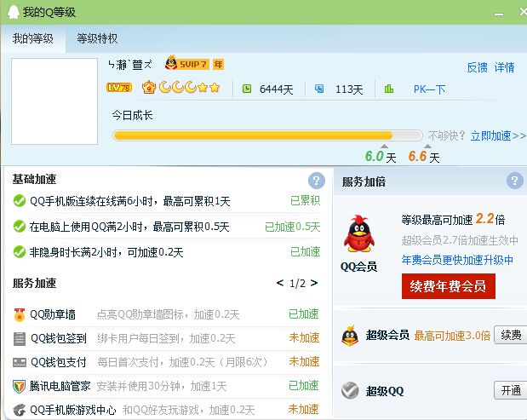Click 已加速 status for 腾讯电脑管家
Image resolution: width=527 pixels, height=420 pixels.
(x=304, y=385)
